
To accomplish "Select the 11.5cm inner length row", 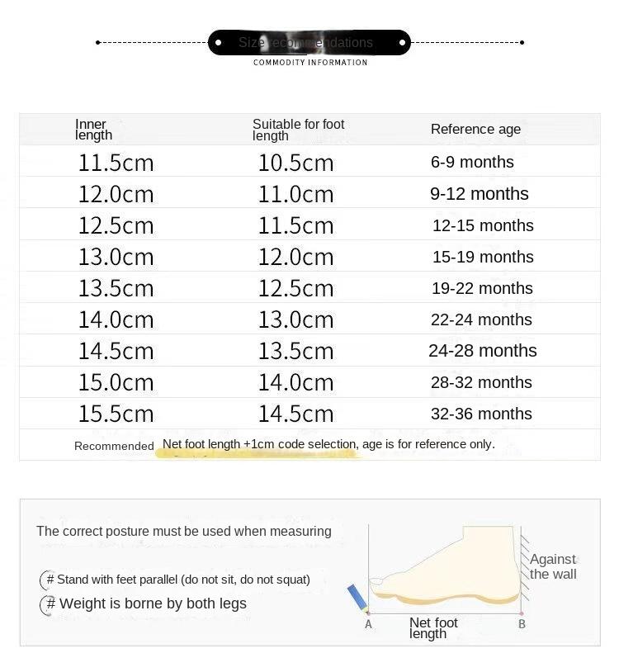I will tap(309, 163).
